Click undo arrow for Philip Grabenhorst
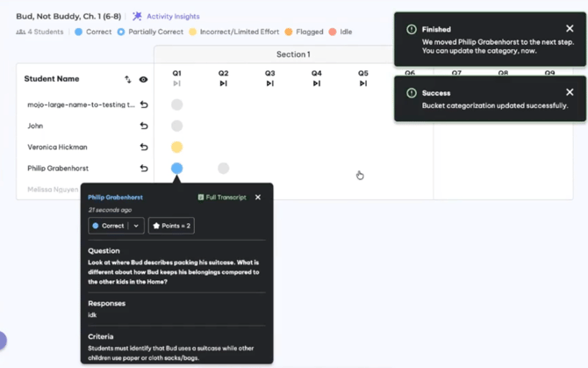Image resolution: width=588 pixels, height=368 pixels. click(144, 168)
